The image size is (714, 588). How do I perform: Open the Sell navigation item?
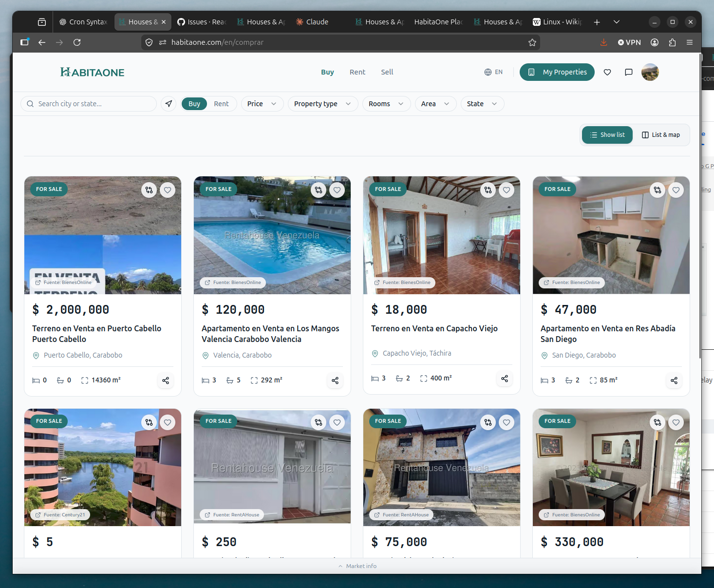(x=387, y=72)
